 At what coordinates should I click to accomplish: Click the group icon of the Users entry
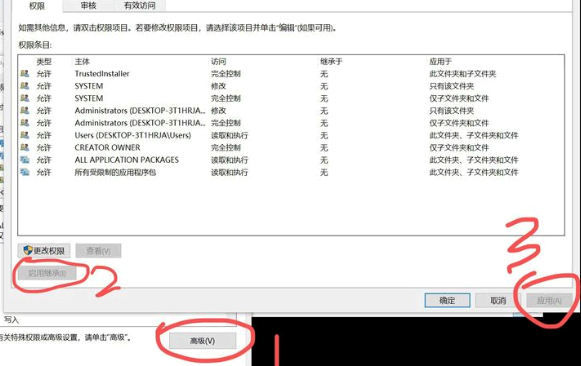pos(25,135)
